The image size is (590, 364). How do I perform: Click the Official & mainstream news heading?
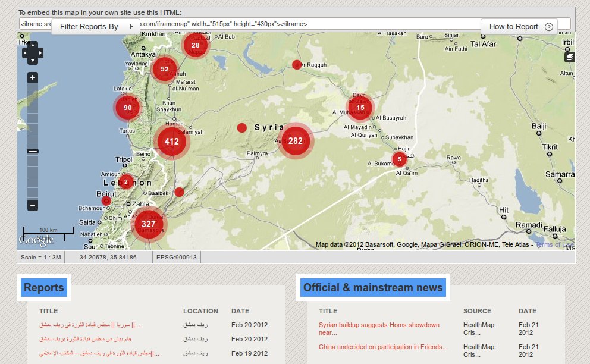[373, 288]
